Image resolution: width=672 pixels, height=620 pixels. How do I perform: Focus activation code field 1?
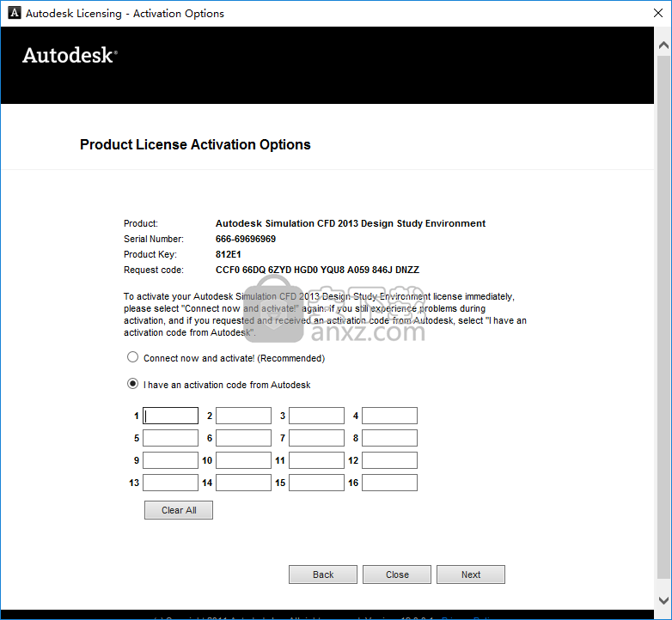tap(170, 416)
